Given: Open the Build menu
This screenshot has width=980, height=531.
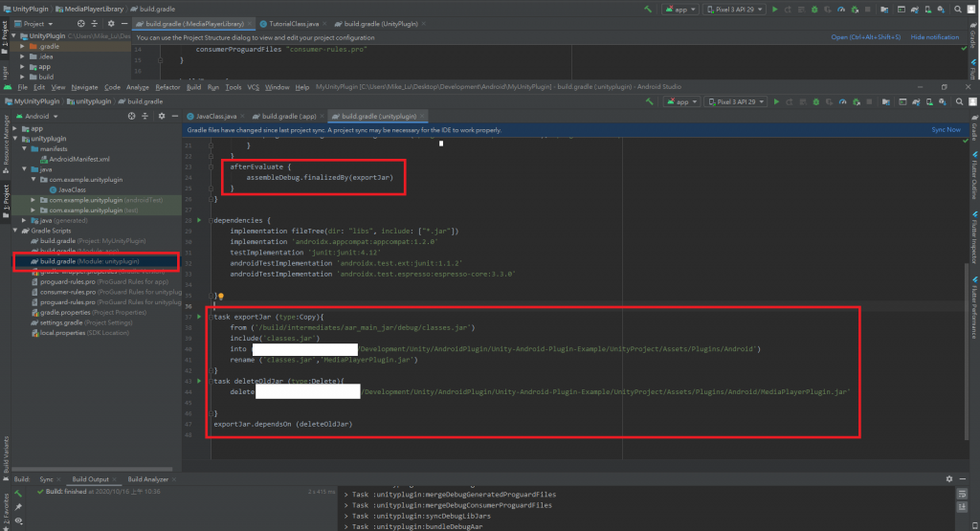Looking at the screenshot, I should pos(193,87).
